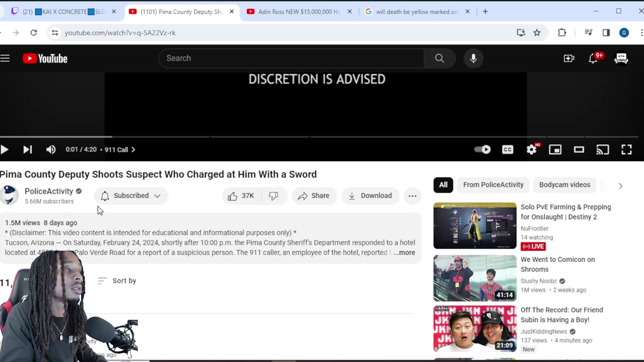This screenshot has width=644, height=362.
Task: Enter full screen mode
Action: (626, 149)
